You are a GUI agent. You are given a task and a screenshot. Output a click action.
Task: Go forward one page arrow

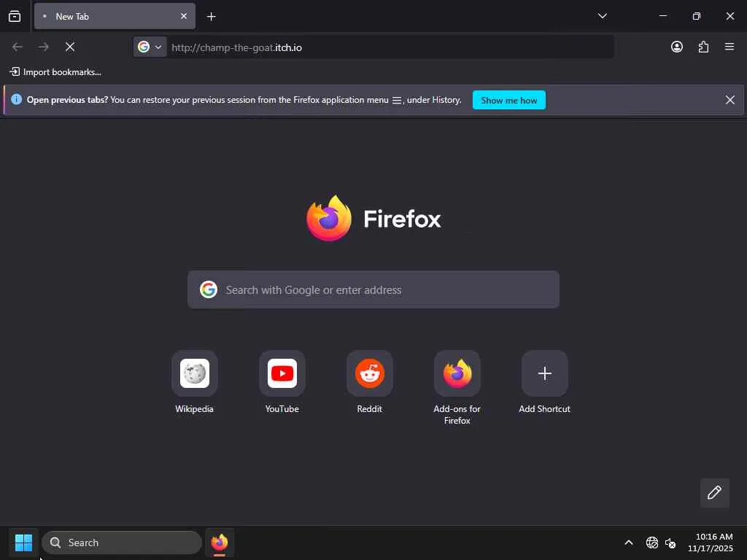pyautogui.click(x=43, y=47)
